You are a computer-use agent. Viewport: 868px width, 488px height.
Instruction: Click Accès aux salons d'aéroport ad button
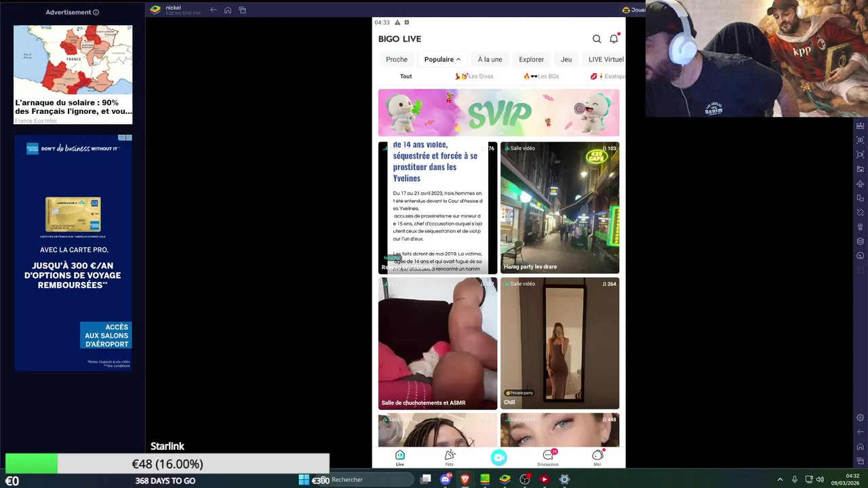(106, 335)
